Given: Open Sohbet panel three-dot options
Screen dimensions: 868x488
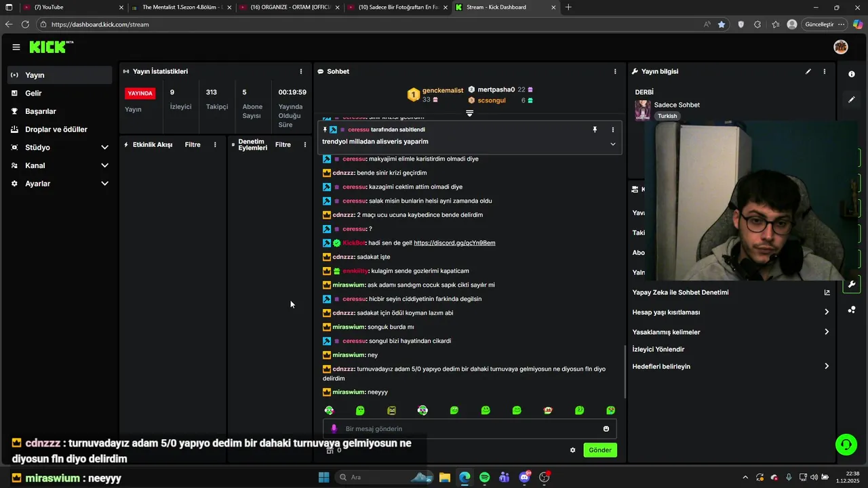Looking at the screenshot, I should [x=615, y=71].
